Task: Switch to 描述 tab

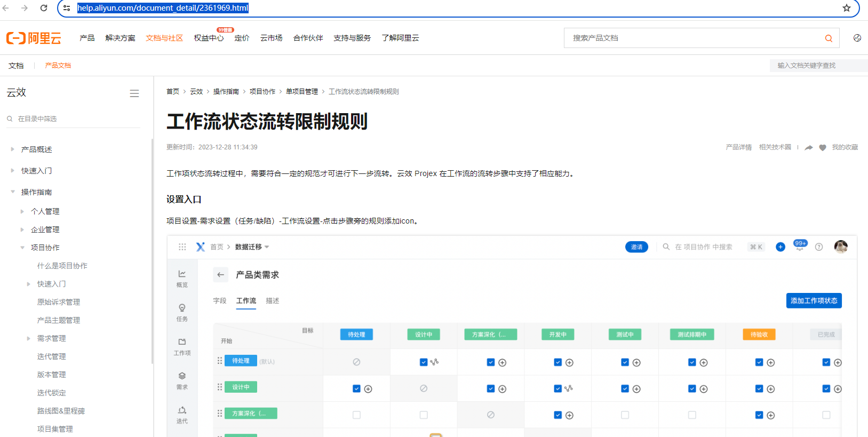Action: click(x=273, y=301)
